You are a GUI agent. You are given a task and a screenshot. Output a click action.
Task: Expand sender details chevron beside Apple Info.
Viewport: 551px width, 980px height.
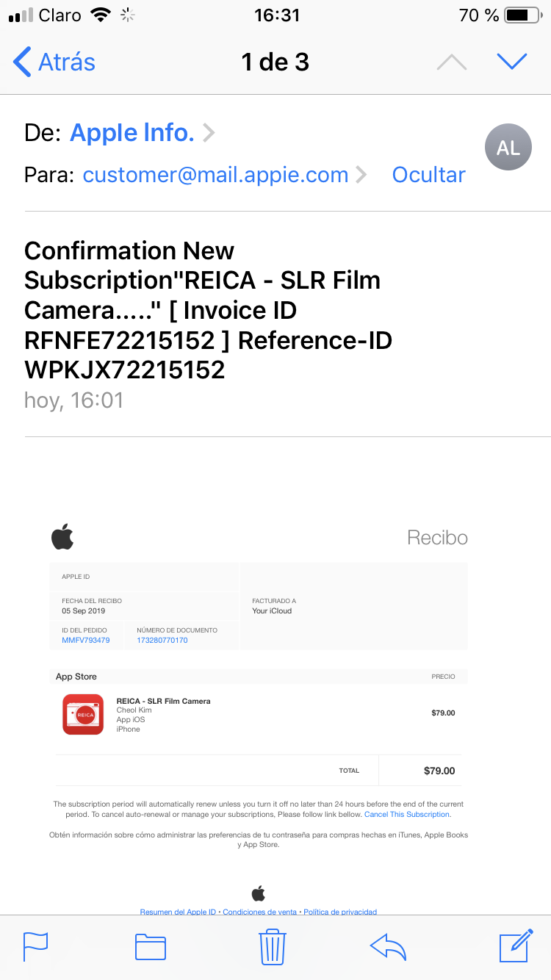pyautogui.click(x=209, y=133)
